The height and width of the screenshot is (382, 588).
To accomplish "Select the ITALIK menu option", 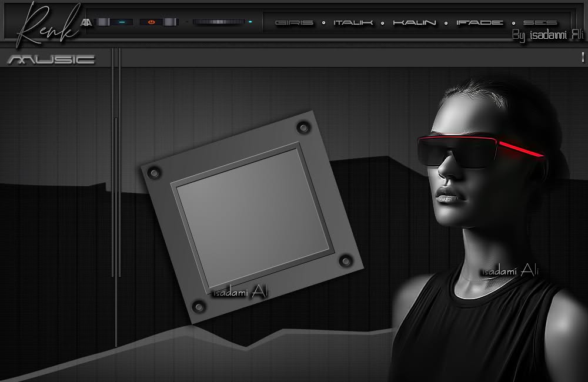I will click(x=353, y=23).
